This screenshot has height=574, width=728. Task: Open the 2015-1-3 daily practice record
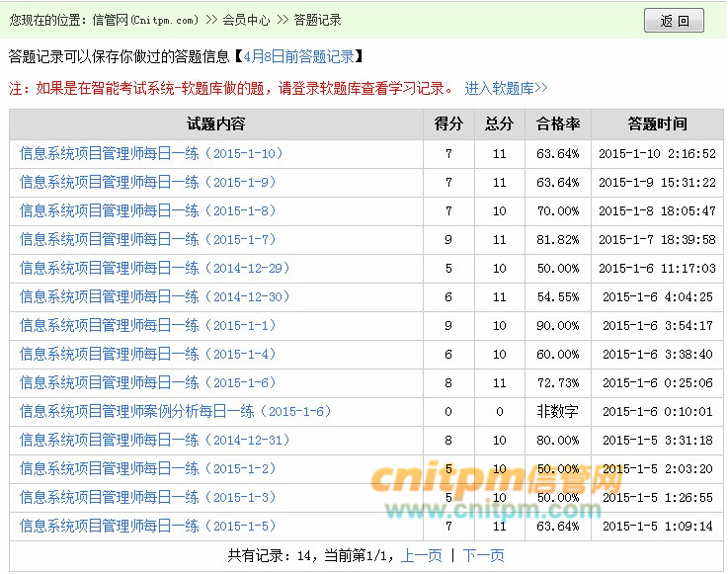pyautogui.click(x=148, y=497)
